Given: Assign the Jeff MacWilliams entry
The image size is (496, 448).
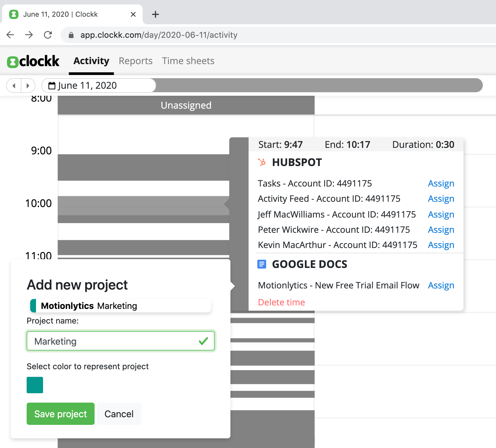Looking at the screenshot, I should pyautogui.click(x=441, y=215).
